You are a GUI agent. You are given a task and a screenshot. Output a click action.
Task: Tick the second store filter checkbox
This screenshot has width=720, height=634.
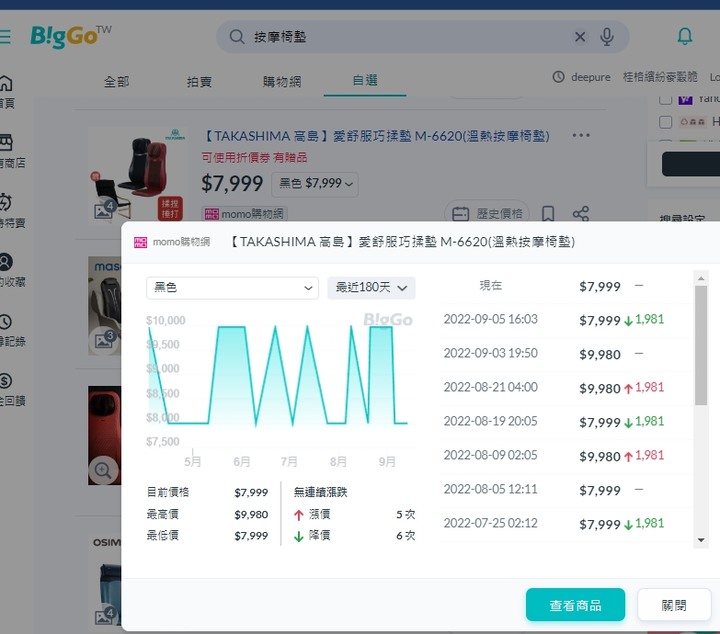coord(665,122)
